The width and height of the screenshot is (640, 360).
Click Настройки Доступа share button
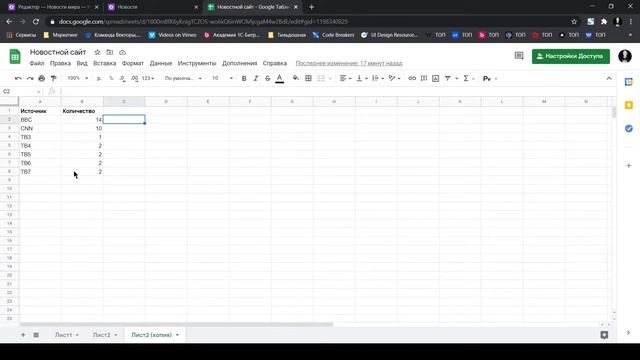[571, 56]
